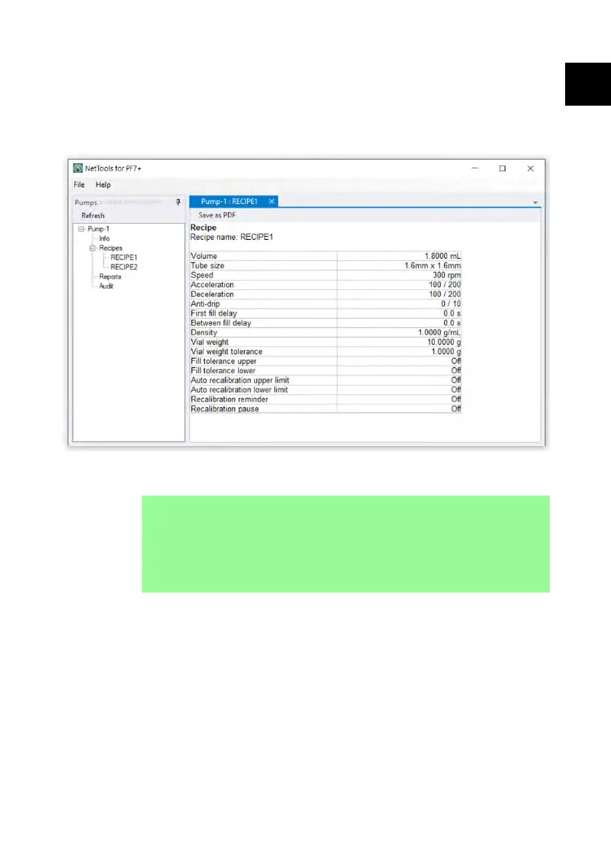Click Auto recalibration upper limit label

240,380
